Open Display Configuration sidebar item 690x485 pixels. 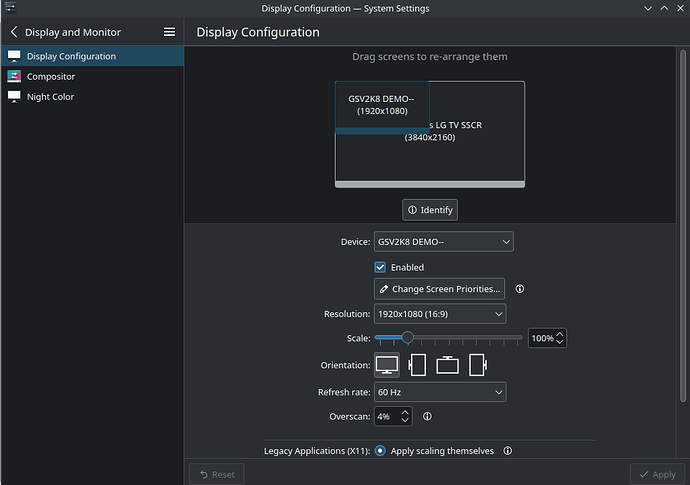click(92, 56)
